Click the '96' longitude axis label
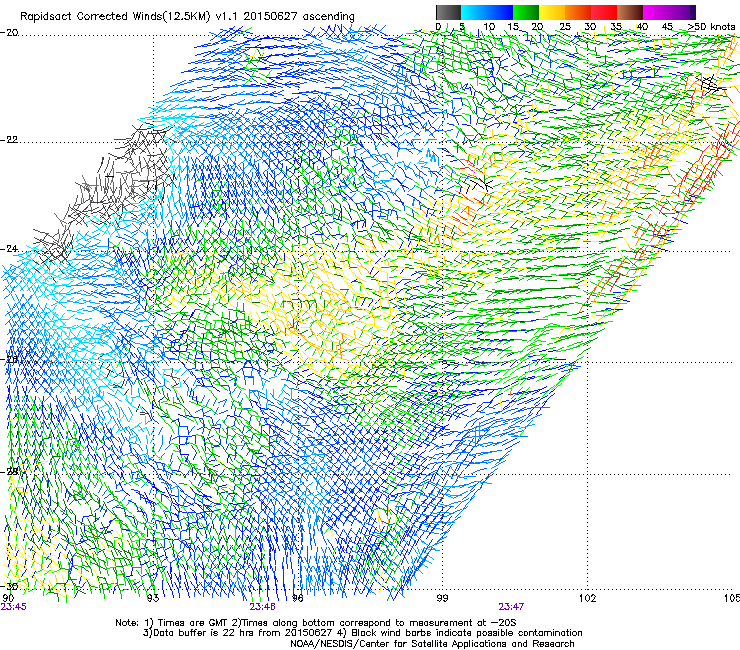The height and width of the screenshot is (650, 740). click(298, 599)
